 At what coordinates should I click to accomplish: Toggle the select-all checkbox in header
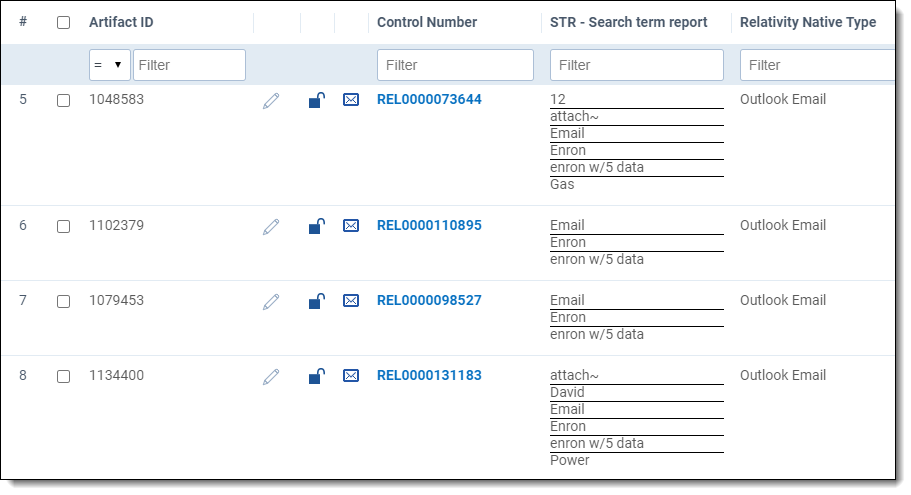(64, 22)
